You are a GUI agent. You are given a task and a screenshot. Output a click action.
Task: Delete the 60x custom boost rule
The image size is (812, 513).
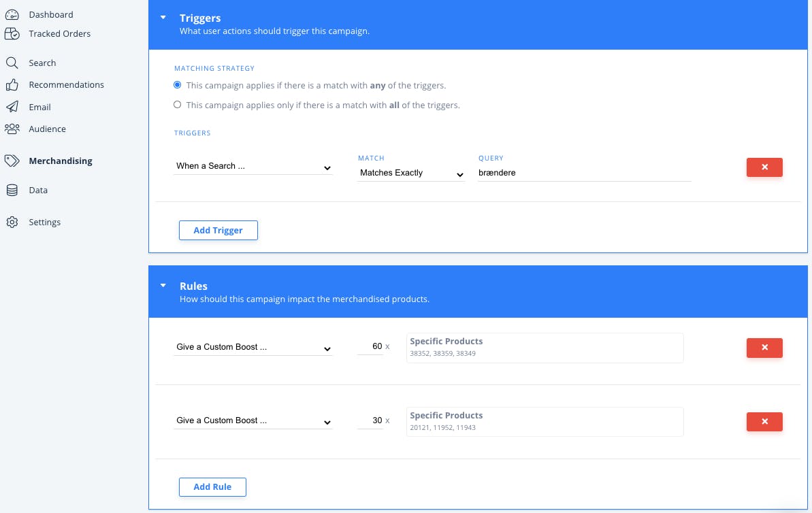point(764,348)
